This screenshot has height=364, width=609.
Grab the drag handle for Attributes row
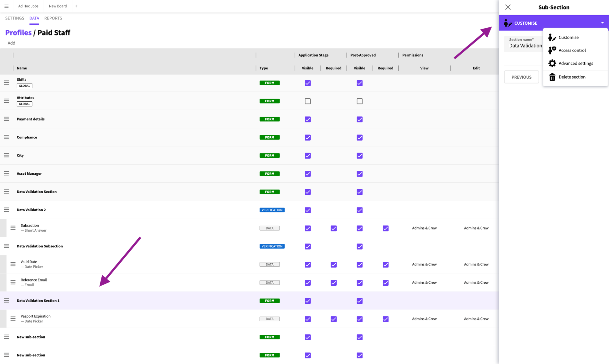[6, 101]
